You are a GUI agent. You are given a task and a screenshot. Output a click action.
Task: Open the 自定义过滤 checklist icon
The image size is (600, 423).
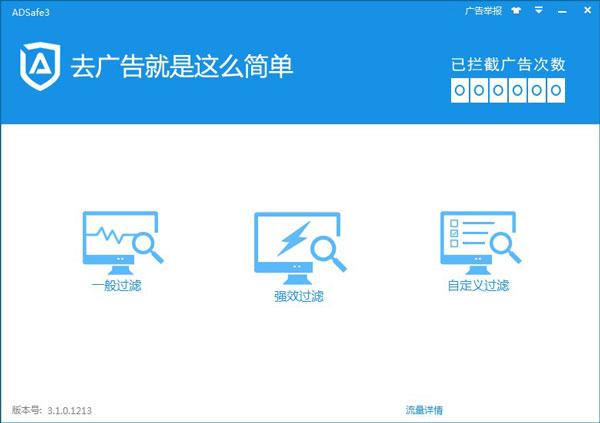(x=480, y=243)
